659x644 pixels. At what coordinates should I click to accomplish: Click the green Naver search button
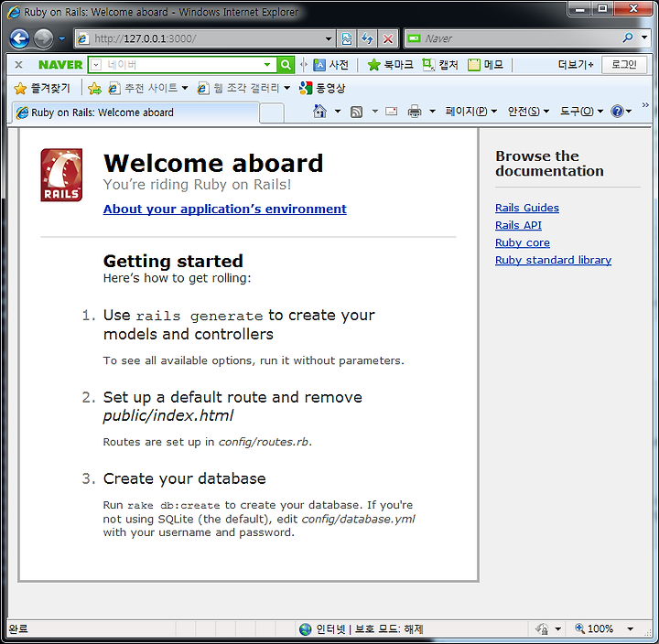[286, 65]
